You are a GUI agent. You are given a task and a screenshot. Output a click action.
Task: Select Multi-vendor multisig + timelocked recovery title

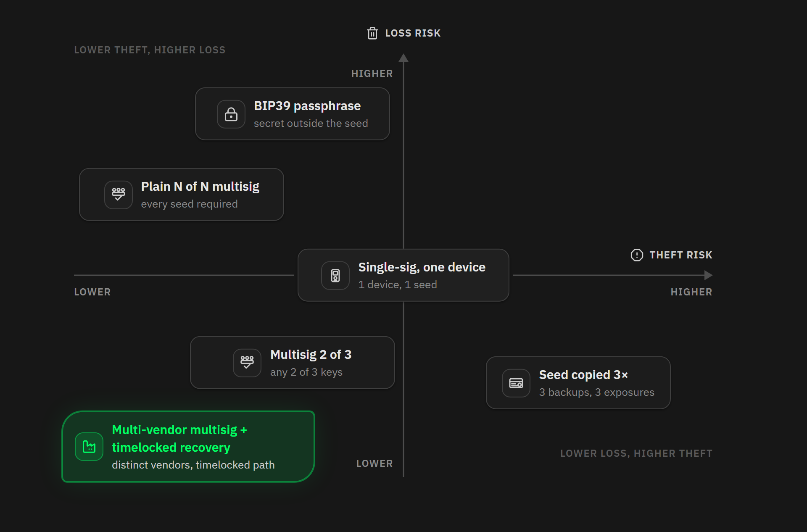pyautogui.click(x=179, y=439)
